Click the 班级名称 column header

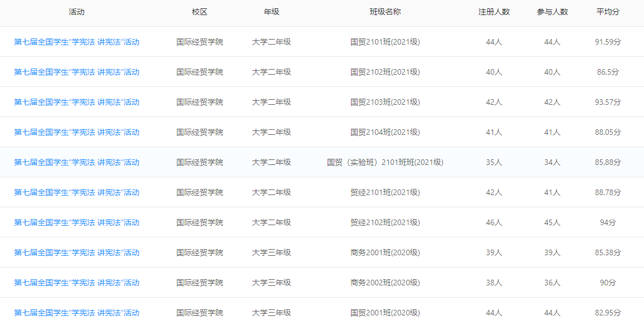(386, 12)
